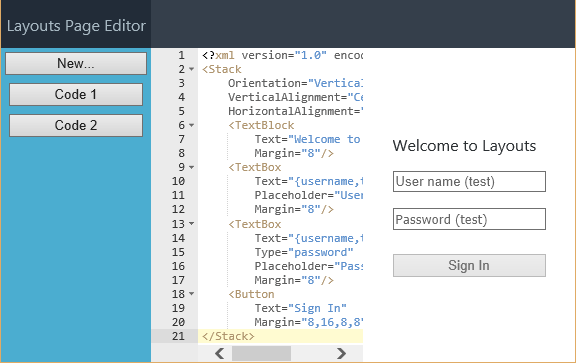Viewport: 576px width, 363px height.
Task: Click the horizontal scrollbar thumb
Action: tap(262, 353)
